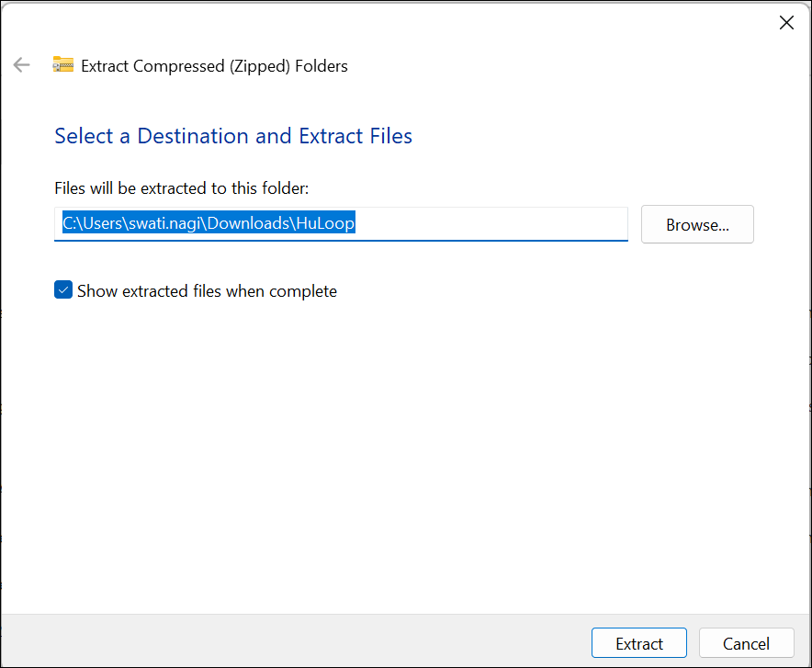Cancel the extraction dialog
This screenshot has width=812, height=668.
pyautogui.click(x=746, y=642)
